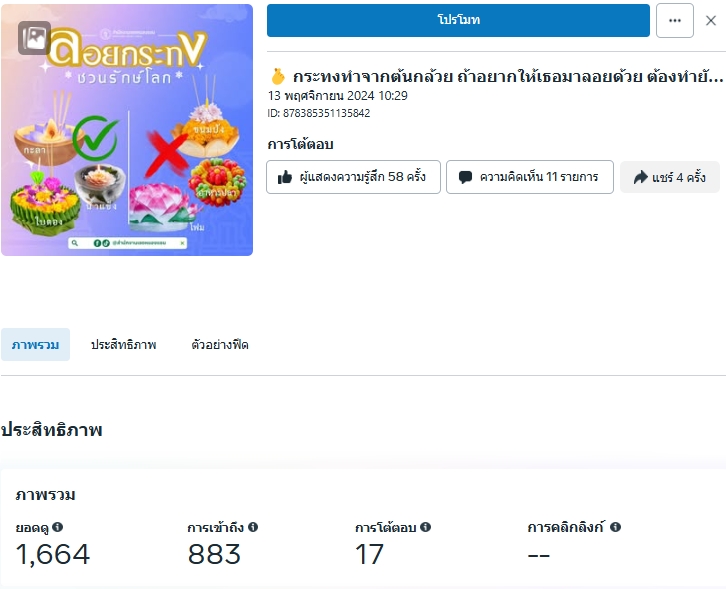Screen dimensions: 726x589
Task: Click info icon beside การโต้ตอบ metric
Action: [x=426, y=527]
